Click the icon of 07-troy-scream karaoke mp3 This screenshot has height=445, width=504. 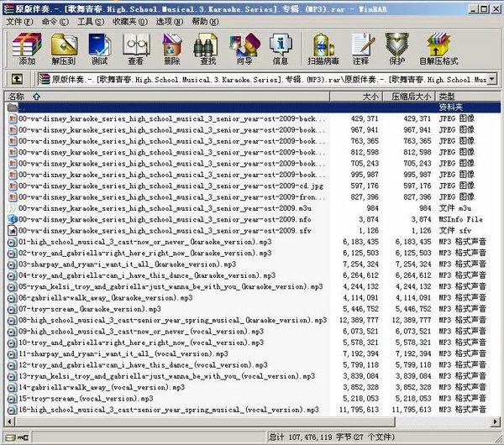coord(13,309)
